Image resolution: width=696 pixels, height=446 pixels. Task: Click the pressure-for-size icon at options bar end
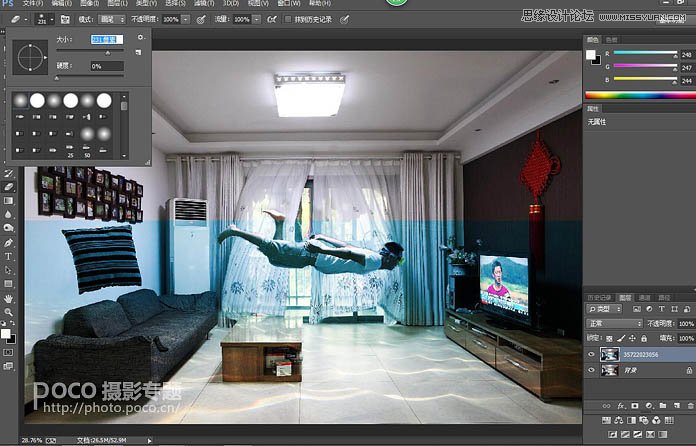click(x=344, y=20)
